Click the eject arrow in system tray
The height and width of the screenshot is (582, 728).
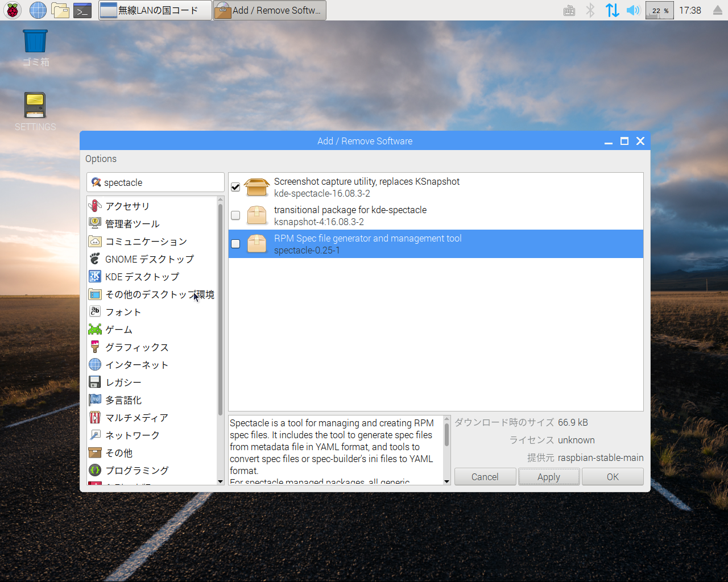(717, 11)
